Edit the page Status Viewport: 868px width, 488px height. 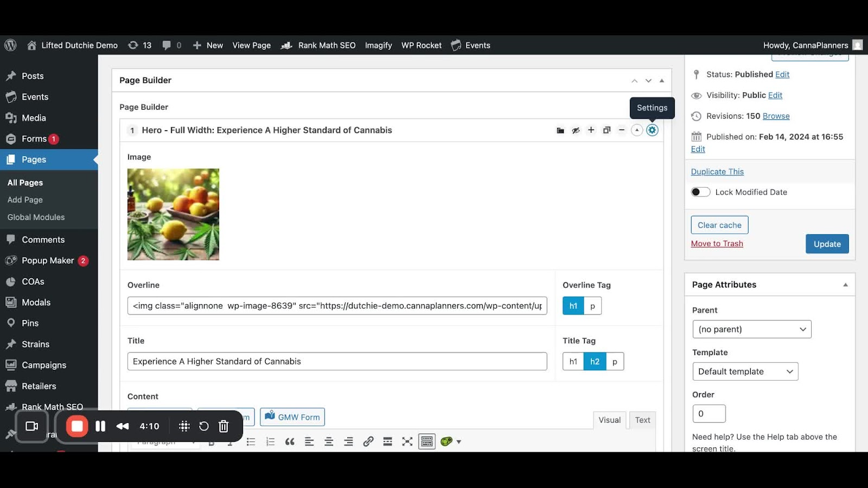tap(782, 74)
